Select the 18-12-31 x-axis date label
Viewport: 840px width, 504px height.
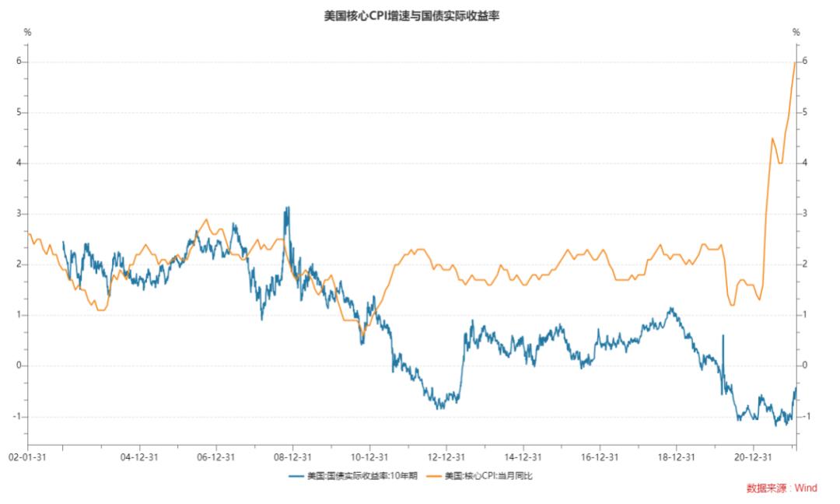tap(676, 457)
